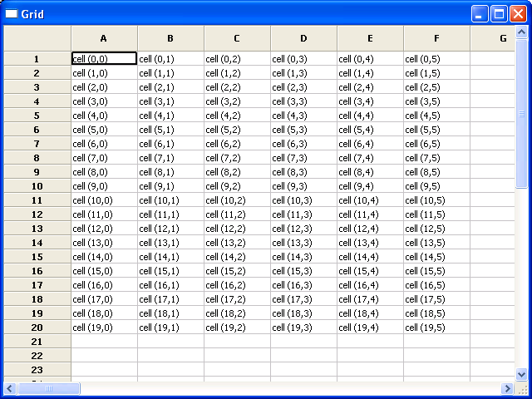532x399 pixels.
Task: Select column F header
Action: coord(436,38)
